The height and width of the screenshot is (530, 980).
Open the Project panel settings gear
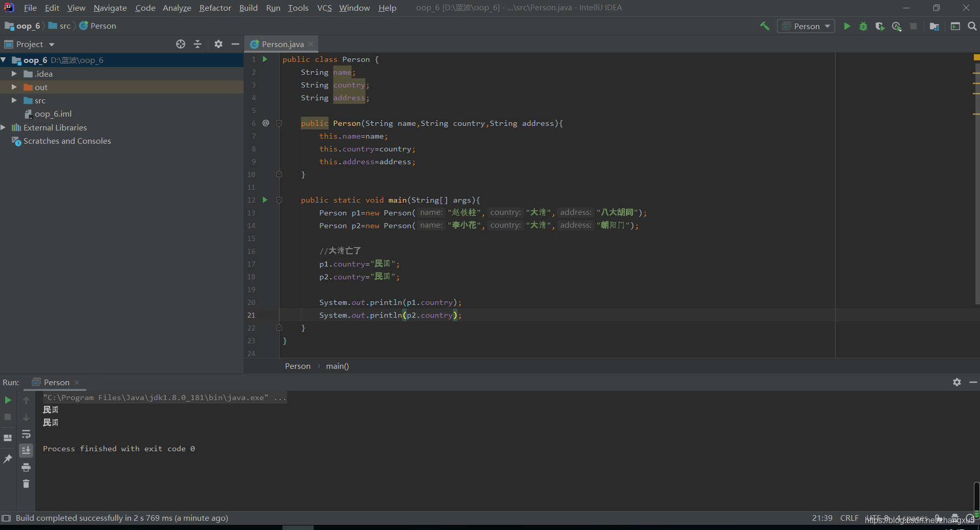219,44
